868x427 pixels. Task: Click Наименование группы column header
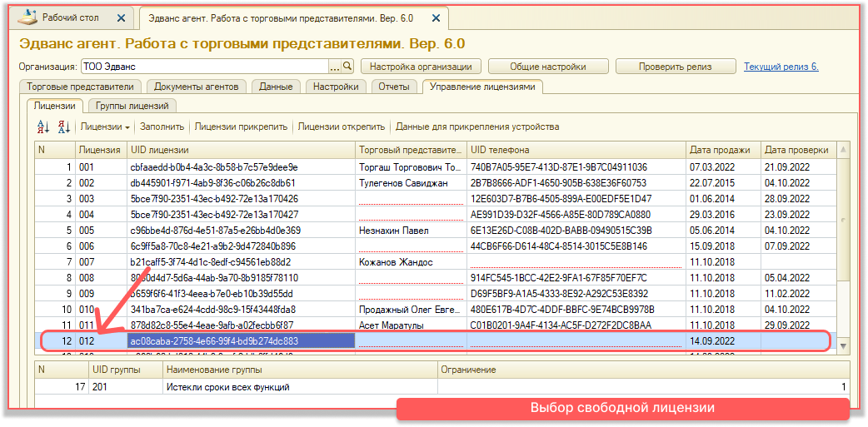[x=301, y=370]
